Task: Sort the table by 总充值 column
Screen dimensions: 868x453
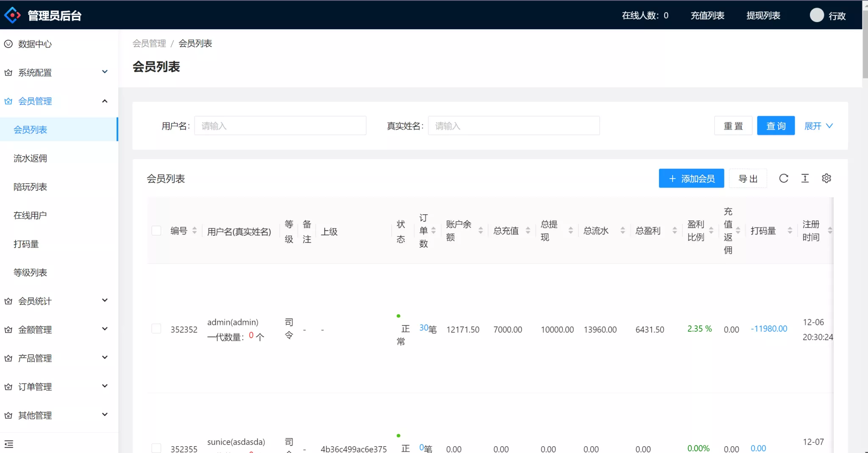Action: coord(528,230)
